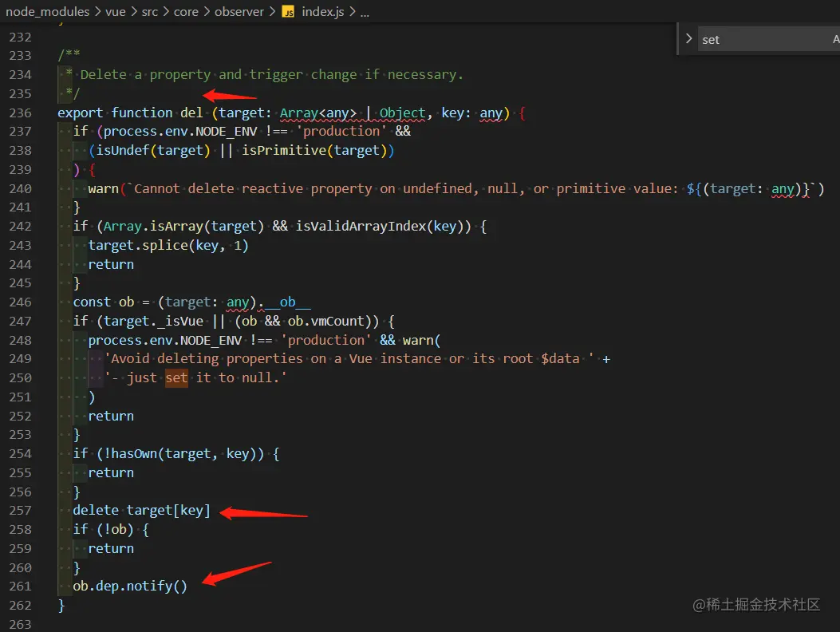The image size is (840, 632).
Task: Click 'target.splice(key, 1)' on line 243
Action: (x=168, y=246)
